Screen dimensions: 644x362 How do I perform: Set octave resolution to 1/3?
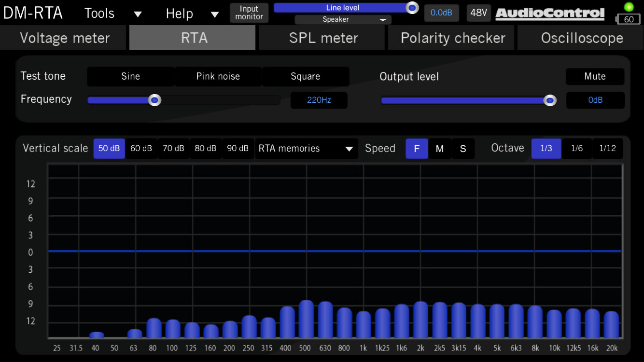click(x=546, y=149)
